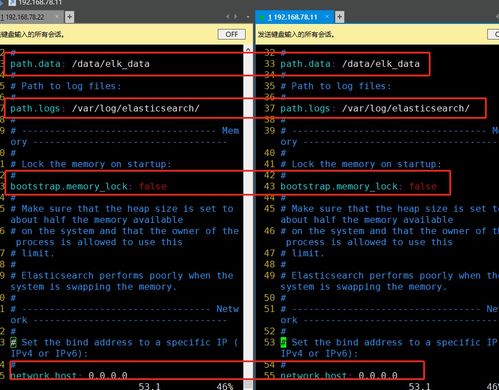The height and width of the screenshot is (390, 499).
Task: Click the scroll-up arrow of left terminal scrollbar
Action: coord(248,50)
